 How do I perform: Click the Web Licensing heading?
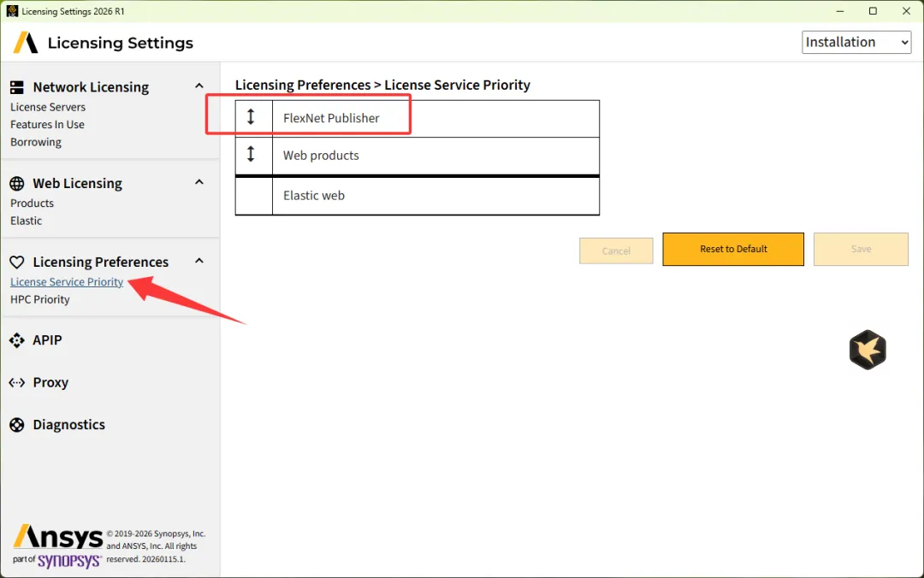[77, 183]
